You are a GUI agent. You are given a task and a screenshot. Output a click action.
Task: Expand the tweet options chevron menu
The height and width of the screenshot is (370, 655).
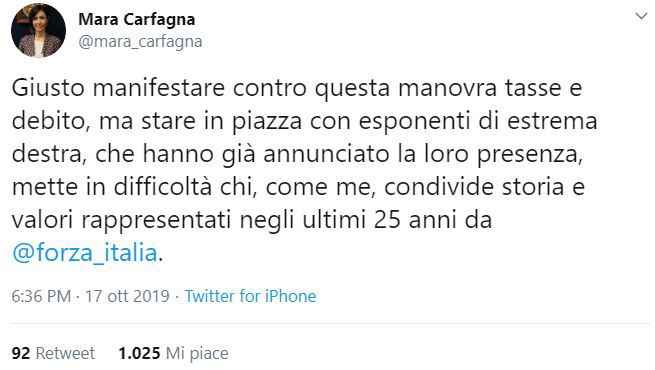pyautogui.click(x=641, y=16)
